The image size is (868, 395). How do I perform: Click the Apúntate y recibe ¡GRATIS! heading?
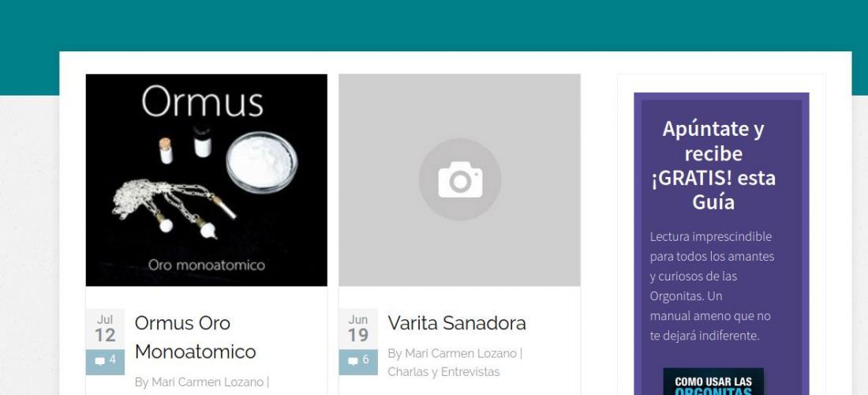click(x=713, y=165)
